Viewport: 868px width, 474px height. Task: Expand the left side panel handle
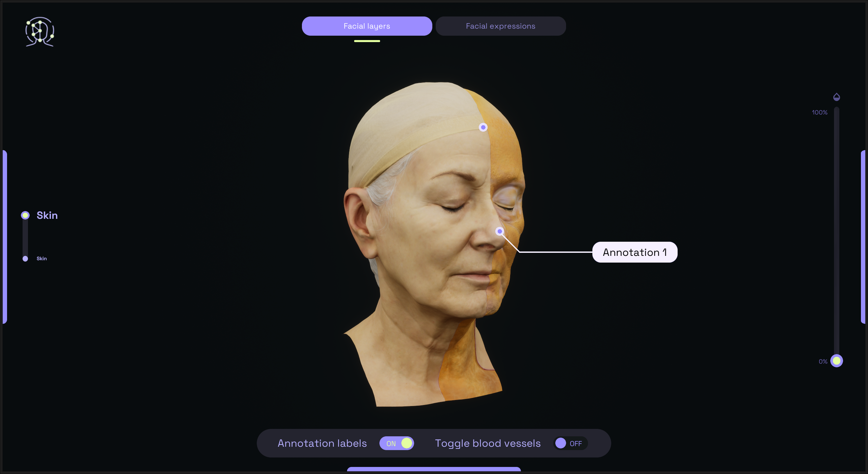(x=5, y=237)
